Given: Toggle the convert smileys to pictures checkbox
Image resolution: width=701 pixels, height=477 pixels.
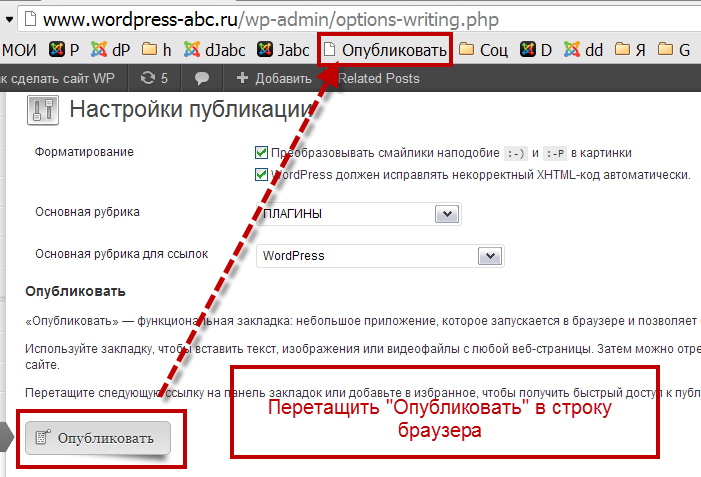Looking at the screenshot, I should (x=262, y=153).
